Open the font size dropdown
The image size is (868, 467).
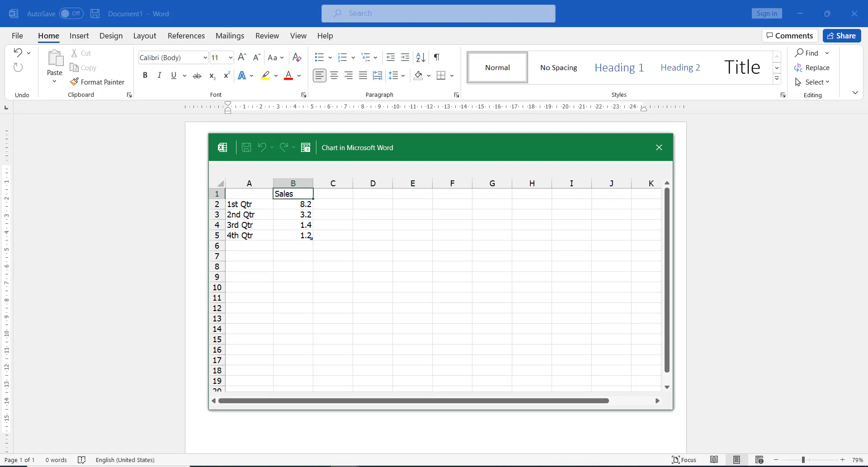[231, 57]
